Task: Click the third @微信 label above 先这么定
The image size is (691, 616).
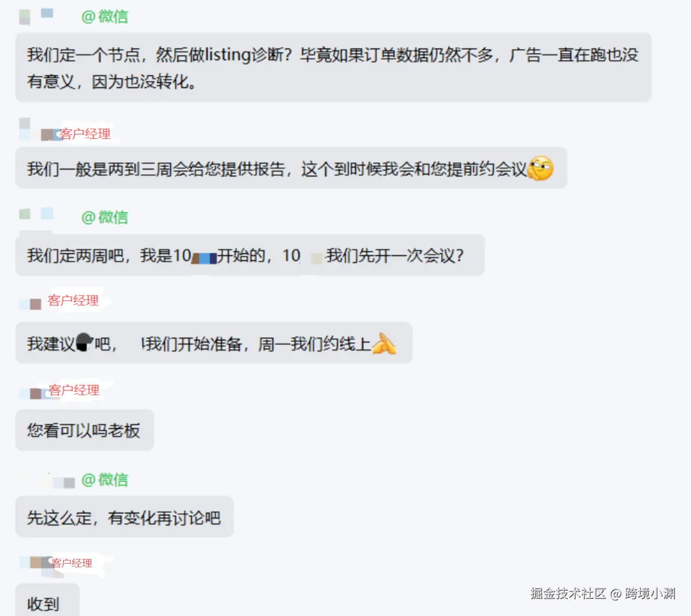Action: (105, 480)
